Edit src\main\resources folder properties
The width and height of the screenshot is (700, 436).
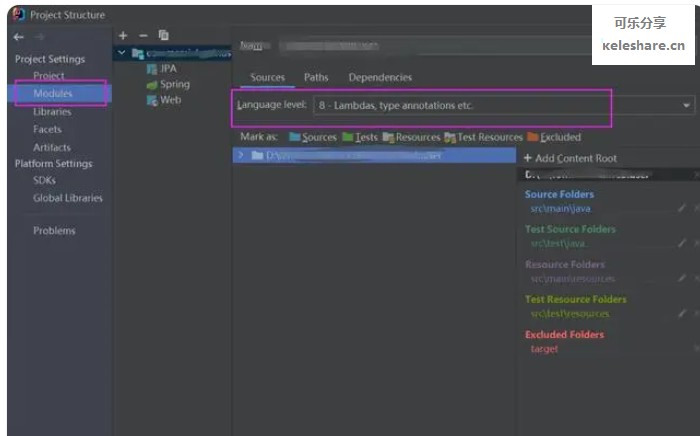[681, 278]
